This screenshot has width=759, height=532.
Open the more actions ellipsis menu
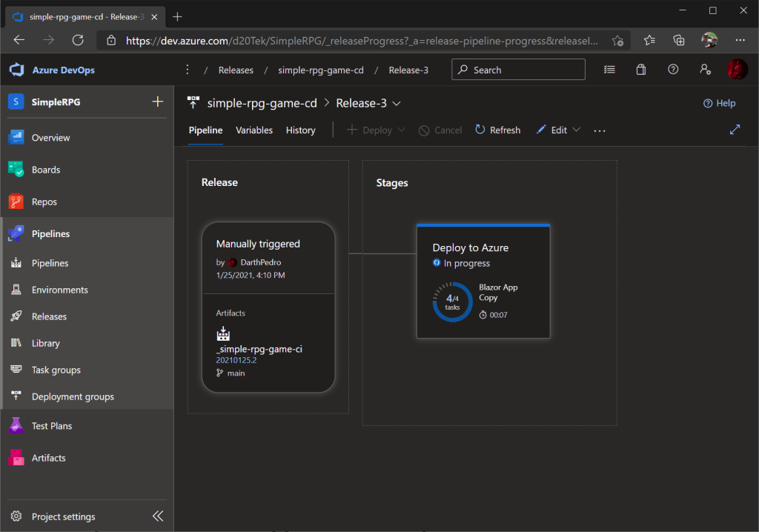600,130
